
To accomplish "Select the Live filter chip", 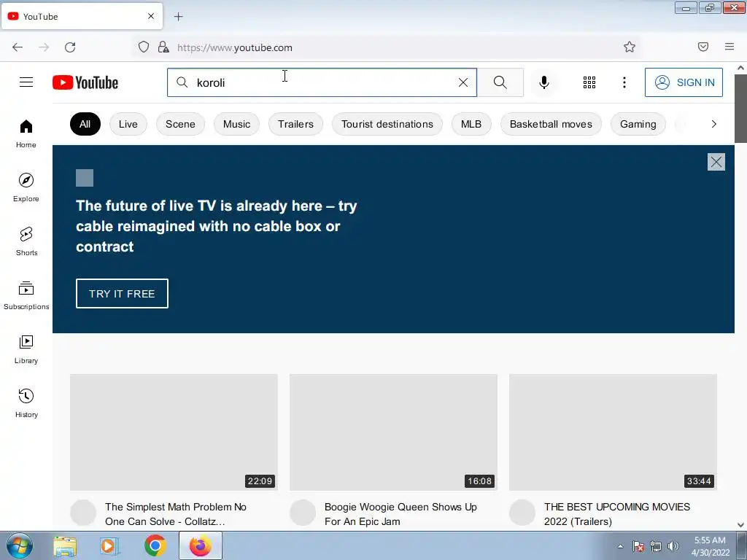I will tap(128, 124).
